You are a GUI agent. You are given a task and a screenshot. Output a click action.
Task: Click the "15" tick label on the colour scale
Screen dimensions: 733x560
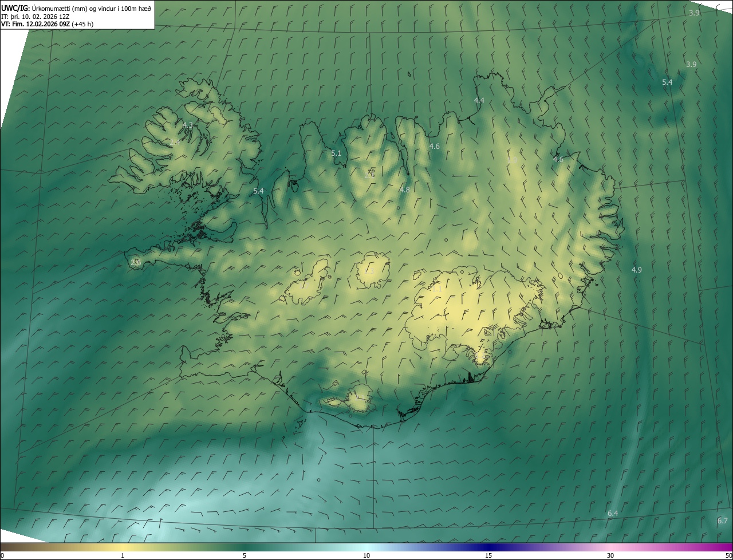pos(488,555)
